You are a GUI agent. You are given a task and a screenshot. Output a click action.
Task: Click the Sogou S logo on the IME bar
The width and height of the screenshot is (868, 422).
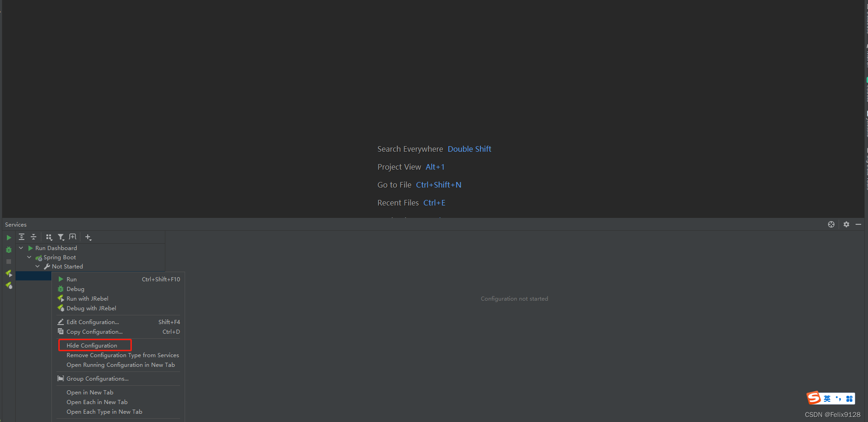pos(814,398)
